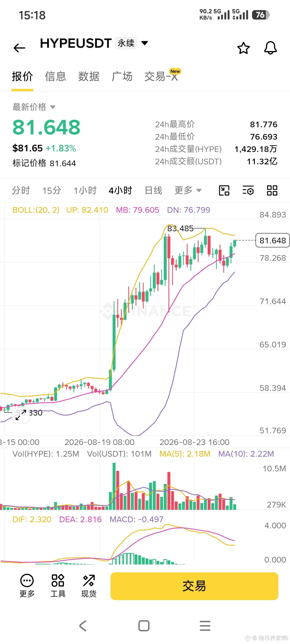
Task: Tap the DN: 76.799 band value
Action: click(189, 210)
